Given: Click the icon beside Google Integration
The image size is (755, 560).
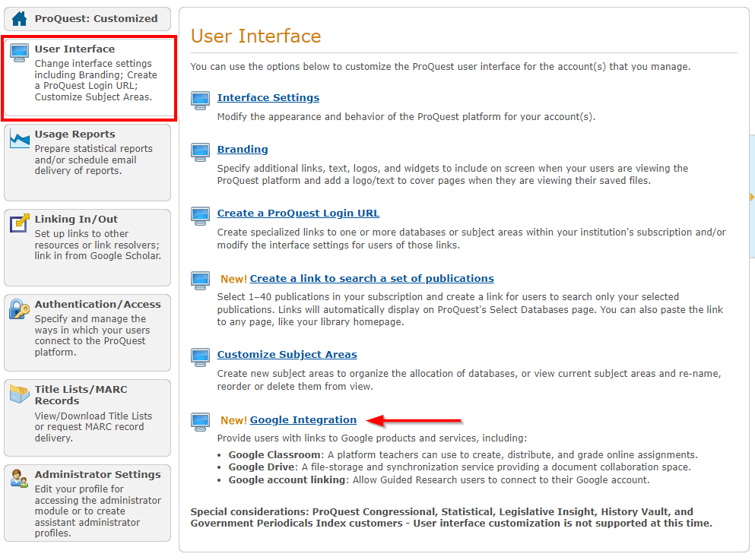Looking at the screenshot, I should point(200,422).
